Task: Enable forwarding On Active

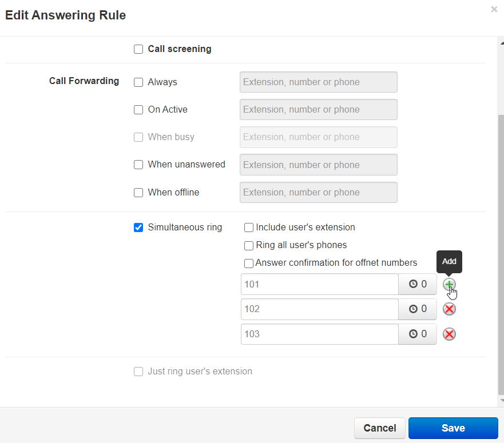Action: (x=138, y=110)
